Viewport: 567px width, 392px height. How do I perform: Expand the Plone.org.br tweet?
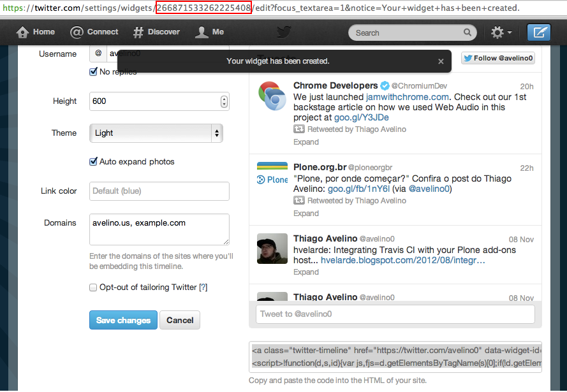tap(306, 214)
